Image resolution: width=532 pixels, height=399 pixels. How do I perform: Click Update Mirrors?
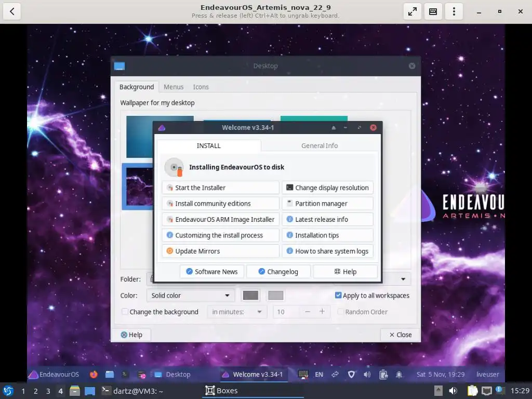click(x=220, y=251)
